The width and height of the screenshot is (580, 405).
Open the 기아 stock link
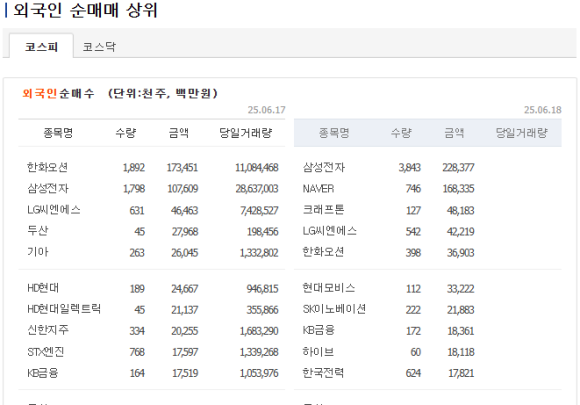(38, 252)
